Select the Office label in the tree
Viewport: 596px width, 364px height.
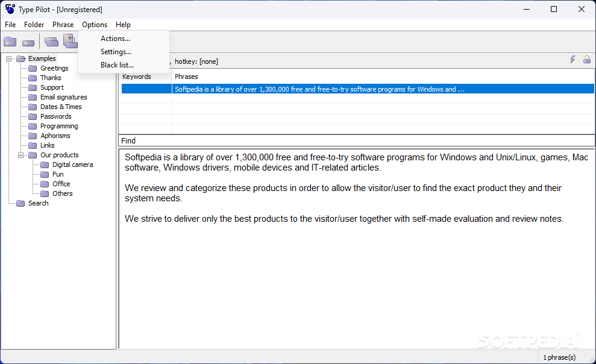point(61,184)
